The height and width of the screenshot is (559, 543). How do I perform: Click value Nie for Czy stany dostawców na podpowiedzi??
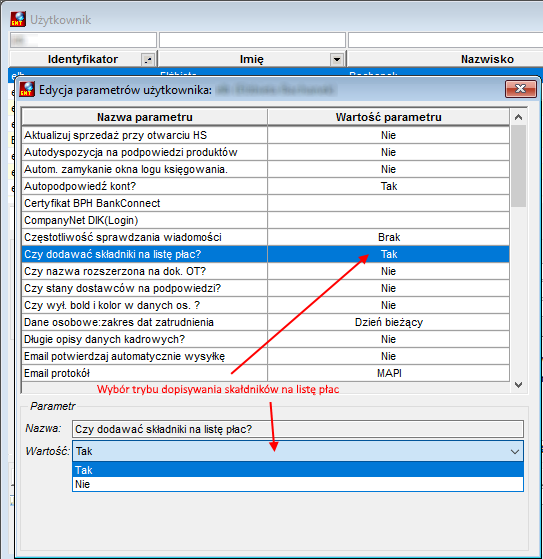pos(389,288)
